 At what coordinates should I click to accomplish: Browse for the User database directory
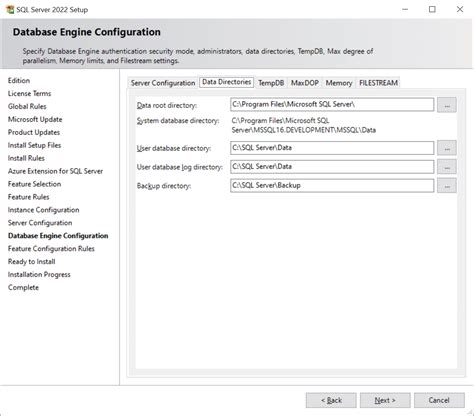447,148
